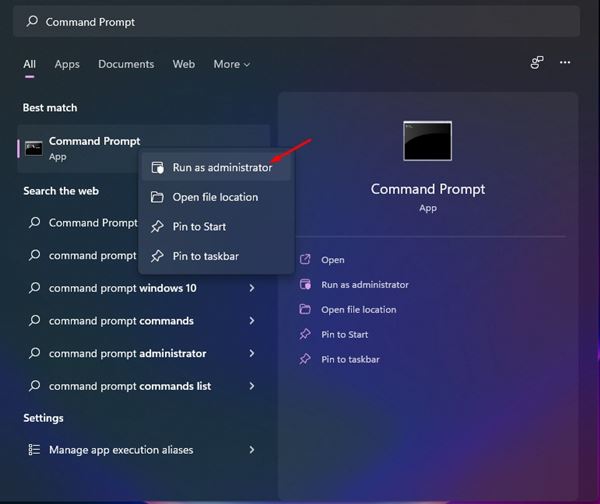The image size is (600, 504).
Task: Click folder icon beside context menu Open file location
Action: coord(157,197)
